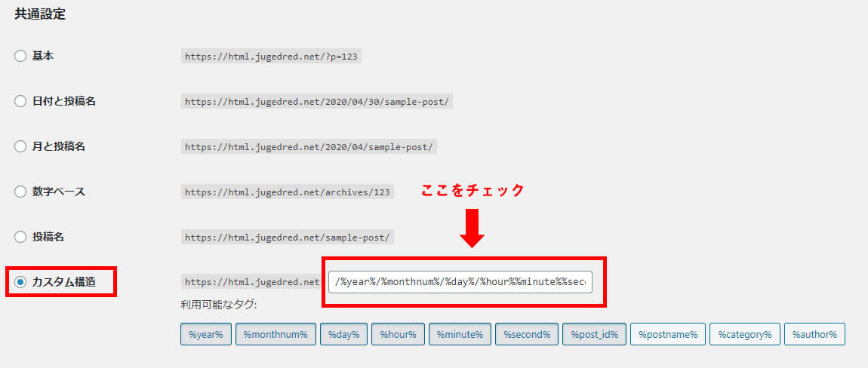868x368 pixels.
Task: Click inside the custom structure text field
Action: click(460, 282)
